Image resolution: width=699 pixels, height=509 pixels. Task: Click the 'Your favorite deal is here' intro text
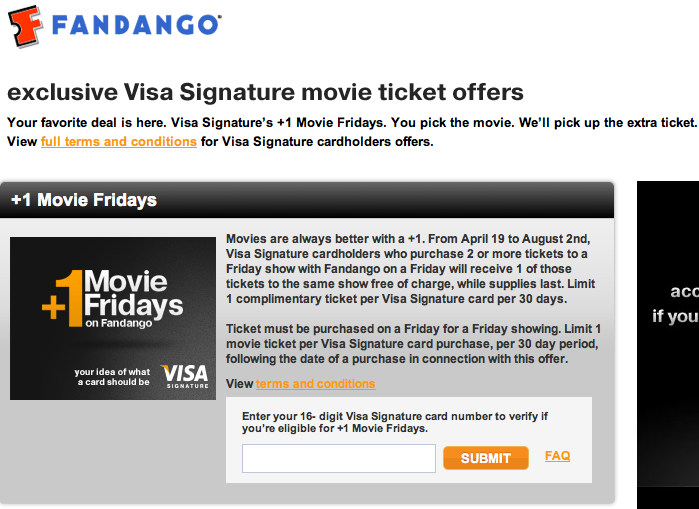tap(352, 123)
